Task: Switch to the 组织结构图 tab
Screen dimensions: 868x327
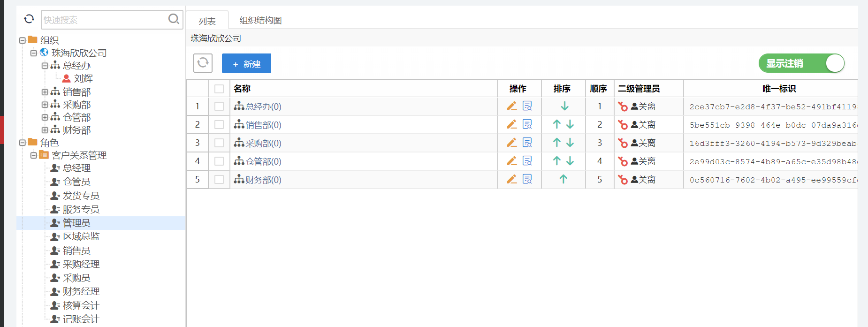Action: pos(260,20)
